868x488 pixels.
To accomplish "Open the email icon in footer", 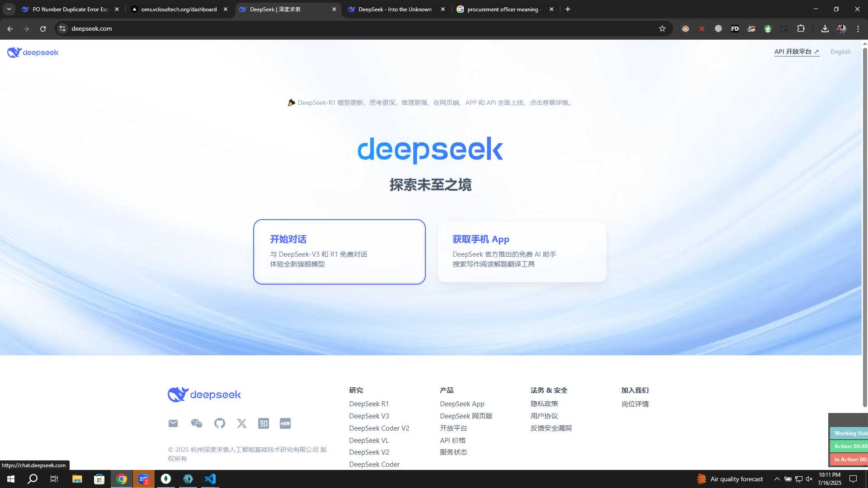I will (x=173, y=423).
